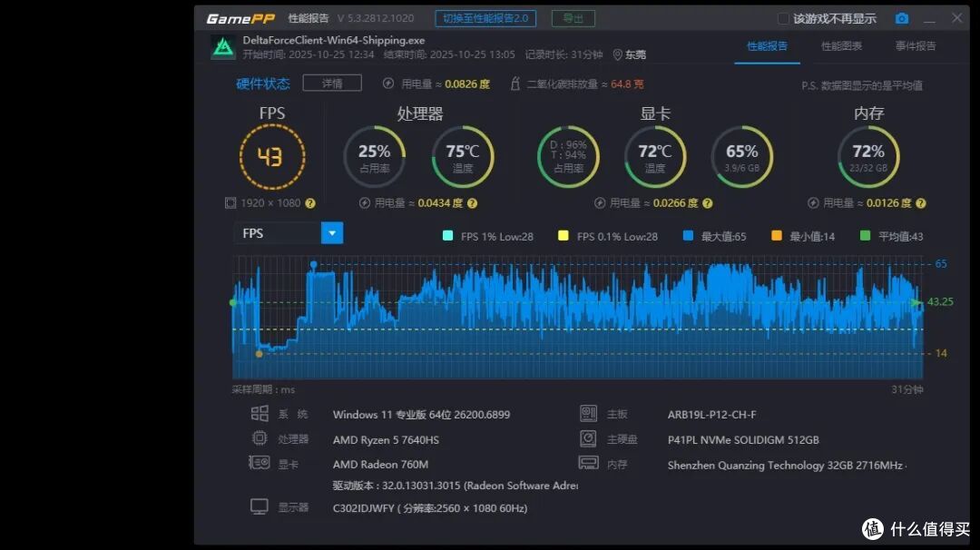
Task: Click the graphics card icon
Action: (259, 463)
